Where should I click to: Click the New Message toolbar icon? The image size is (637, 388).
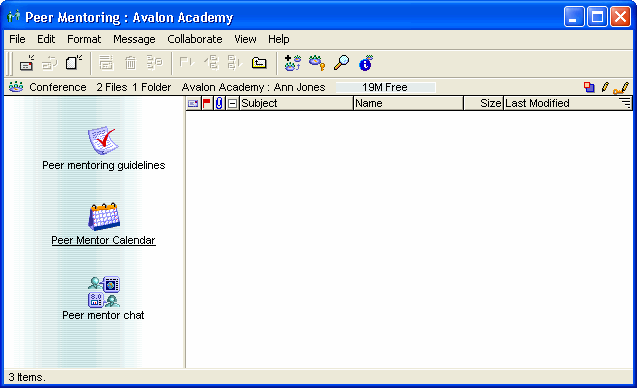click(27, 63)
